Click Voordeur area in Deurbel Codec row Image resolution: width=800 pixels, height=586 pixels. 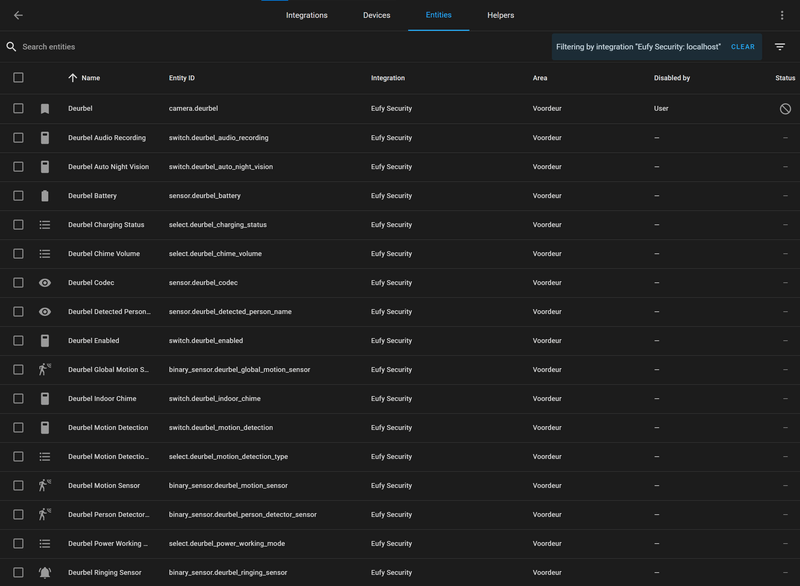[547, 283]
